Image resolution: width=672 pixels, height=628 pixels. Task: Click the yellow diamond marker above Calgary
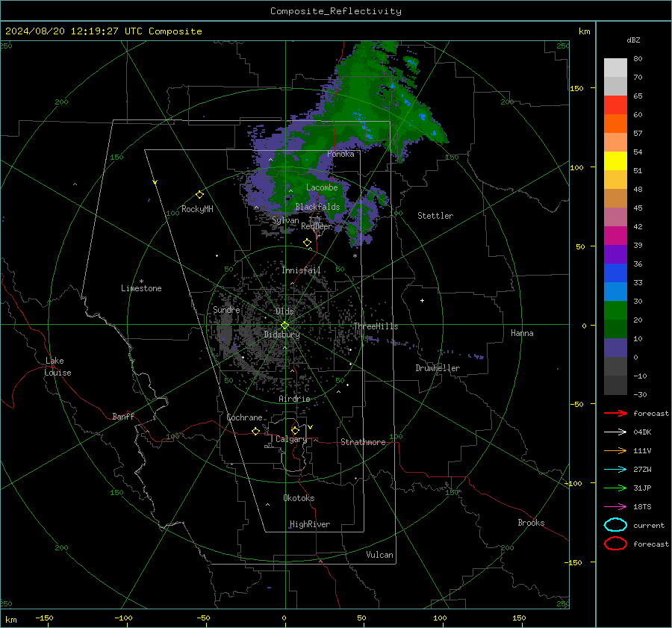pyautogui.click(x=295, y=430)
